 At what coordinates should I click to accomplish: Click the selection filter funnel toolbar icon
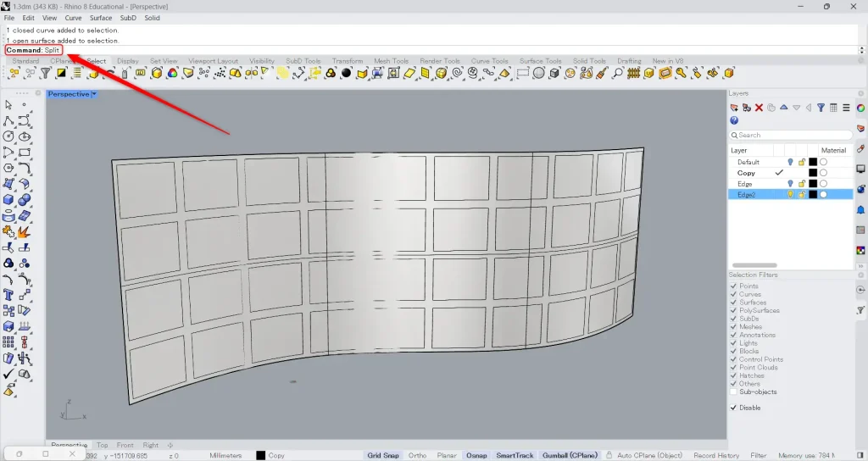(46, 73)
